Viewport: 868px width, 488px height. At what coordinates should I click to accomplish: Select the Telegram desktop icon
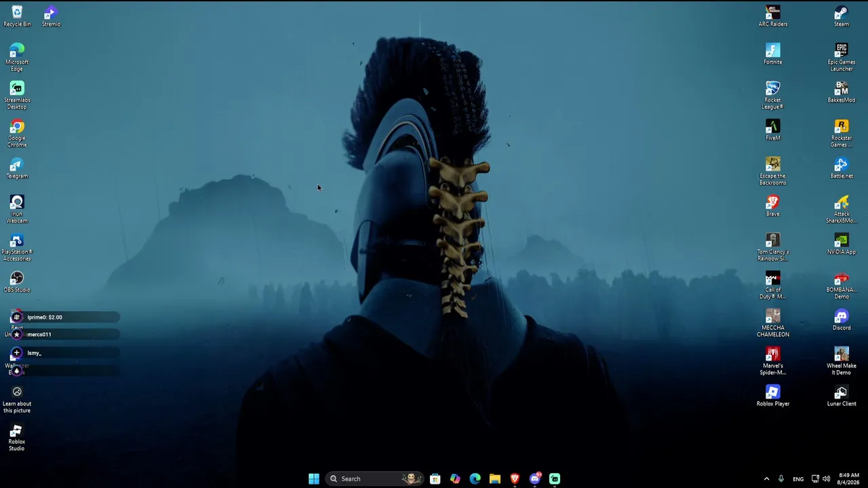pos(17,168)
